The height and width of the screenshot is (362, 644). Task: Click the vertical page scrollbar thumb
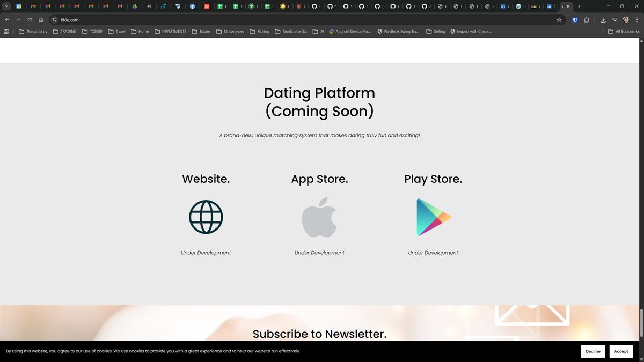641,323
